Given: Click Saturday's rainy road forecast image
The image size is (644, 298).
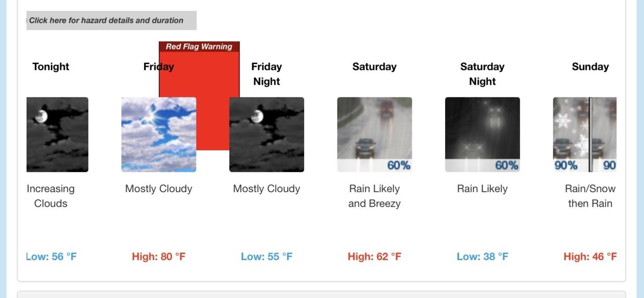Looking at the screenshot, I should click(x=375, y=135).
